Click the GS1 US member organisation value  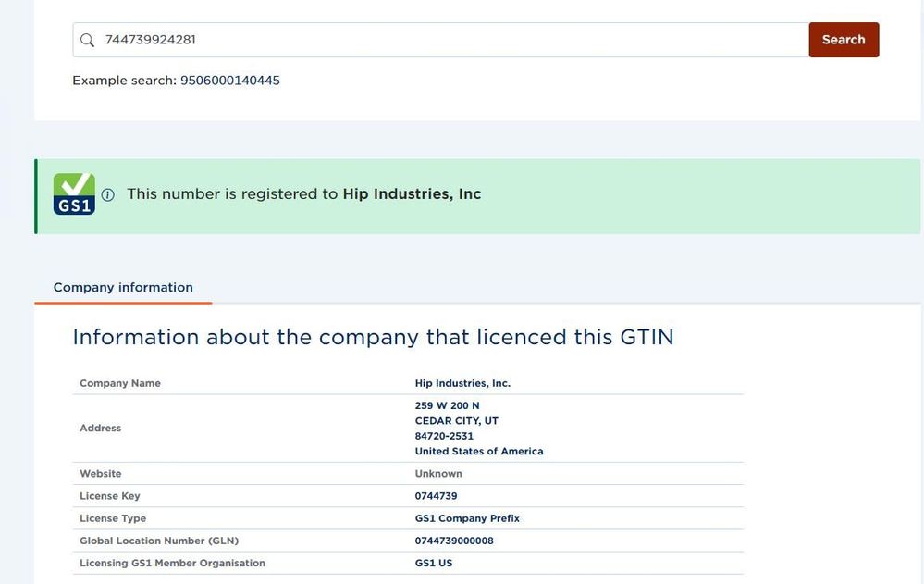pos(434,563)
